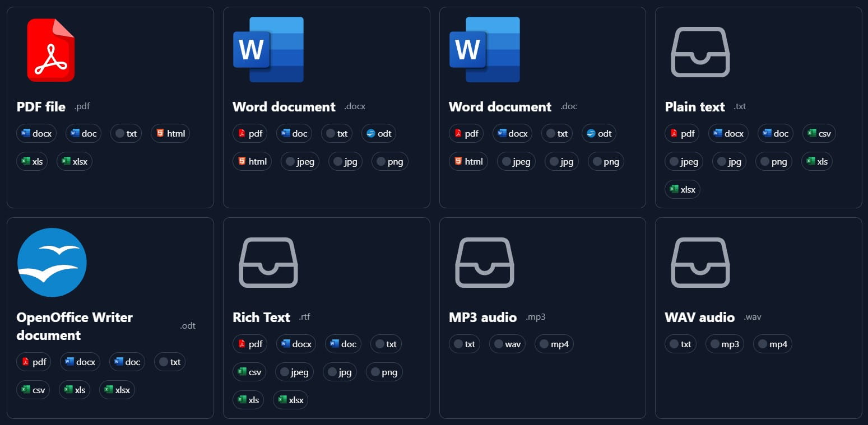Pick odt format under Word .docx card
Image resolution: width=868 pixels, height=425 pixels.
(x=379, y=133)
